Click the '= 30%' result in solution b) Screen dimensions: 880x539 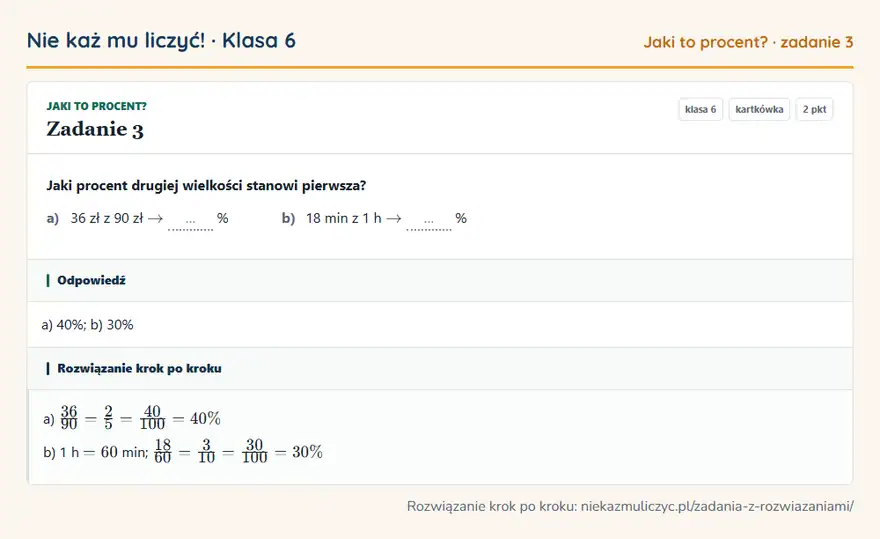tap(299, 452)
